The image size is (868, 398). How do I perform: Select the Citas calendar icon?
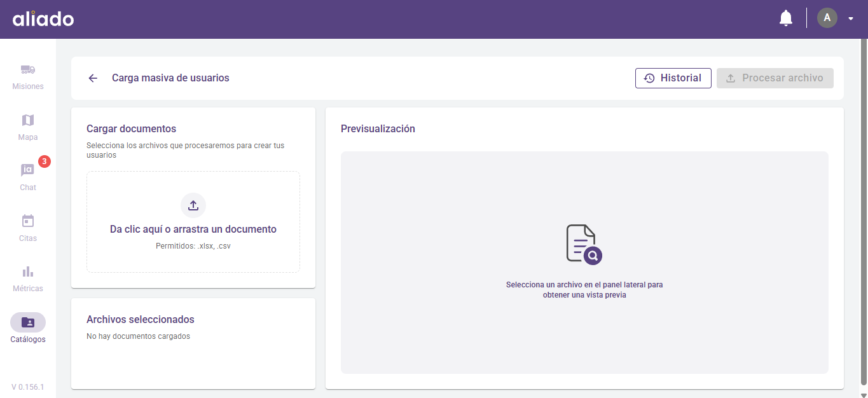point(28,221)
